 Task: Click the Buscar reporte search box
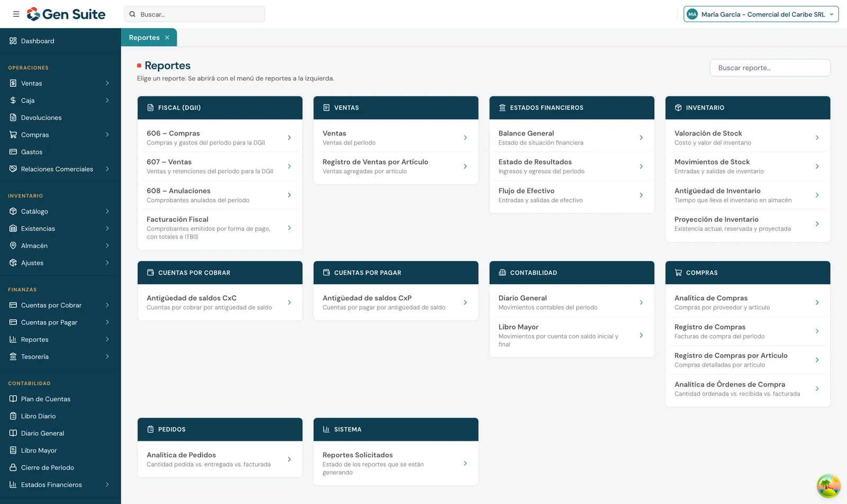770,68
